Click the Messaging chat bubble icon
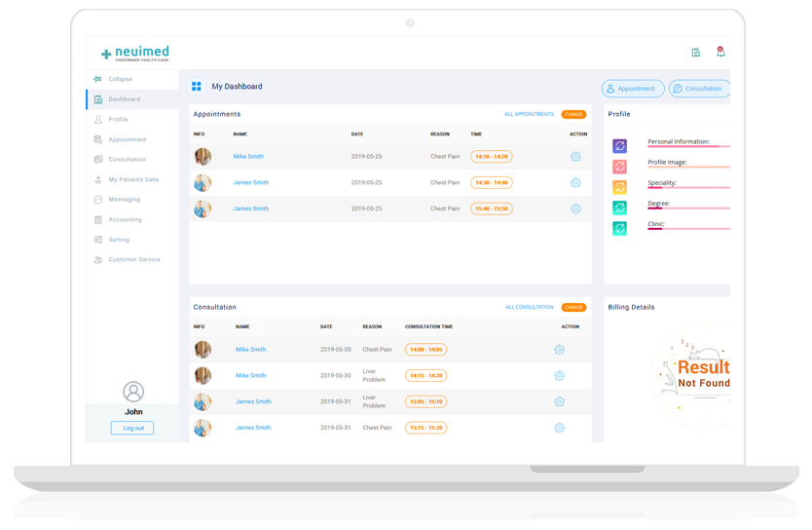The width and height of the screenshot is (812, 530). 98,200
